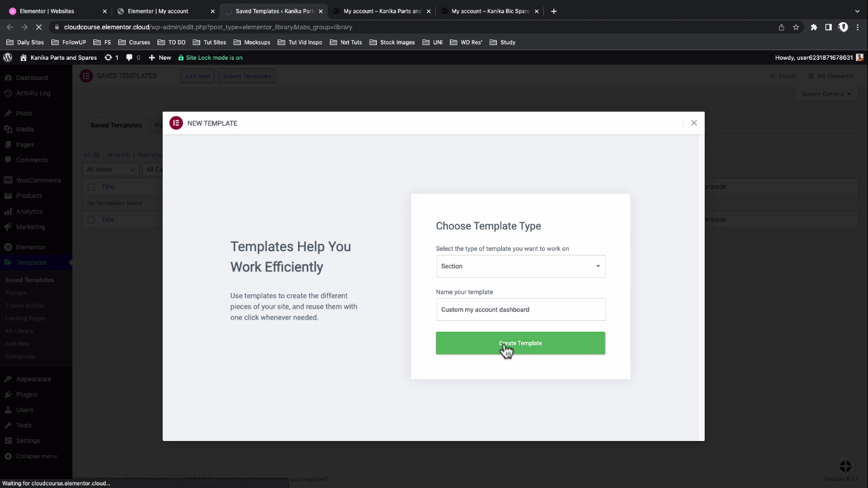This screenshot has height=488, width=868.
Task: Open Products in the sidebar
Action: 29,196
